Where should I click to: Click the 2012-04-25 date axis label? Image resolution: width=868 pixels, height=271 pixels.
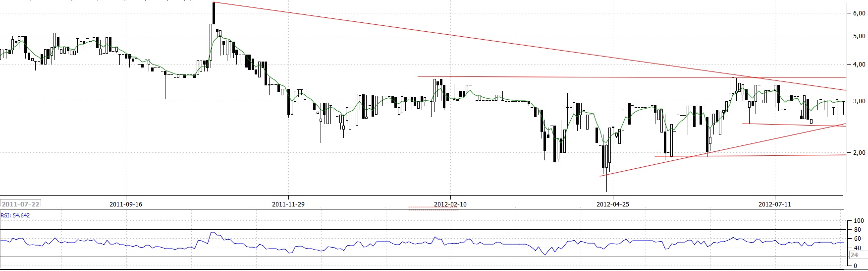tap(612, 203)
